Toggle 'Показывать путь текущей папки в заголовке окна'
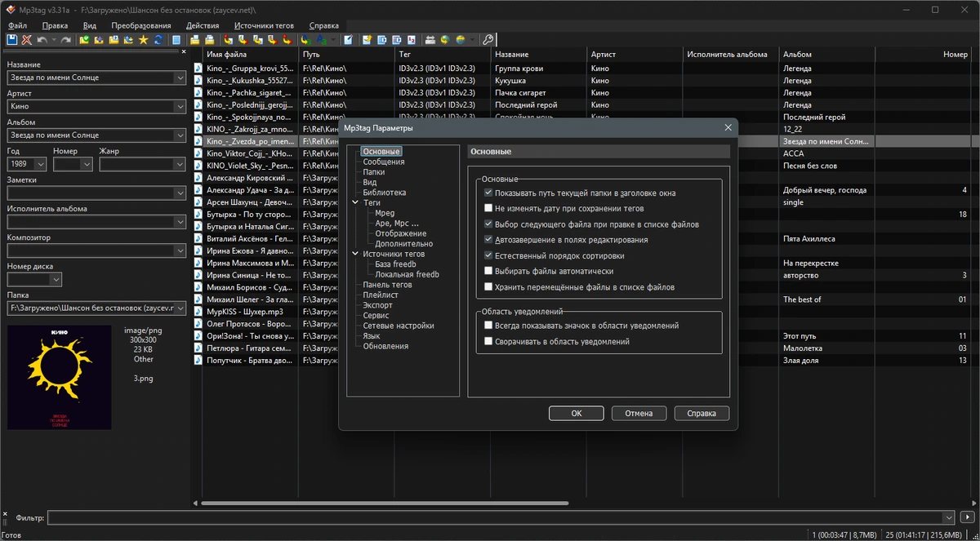 (488, 193)
